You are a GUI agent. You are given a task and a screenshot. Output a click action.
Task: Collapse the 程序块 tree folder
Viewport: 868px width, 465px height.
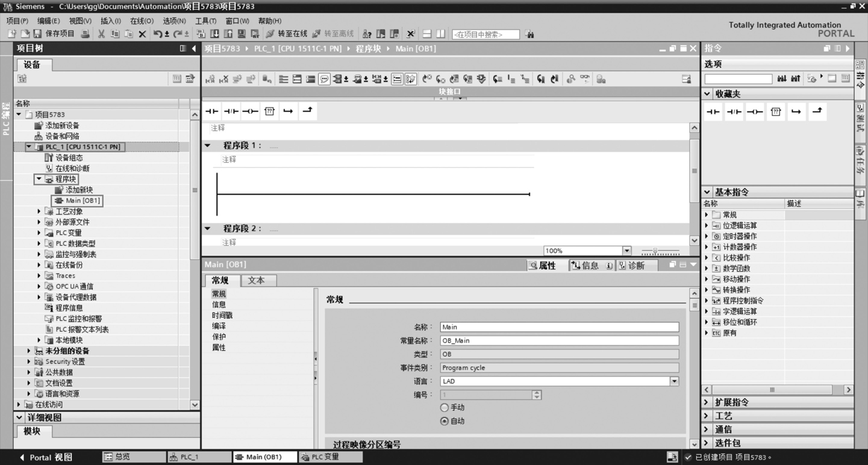pyautogui.click(x=39, y=179)
